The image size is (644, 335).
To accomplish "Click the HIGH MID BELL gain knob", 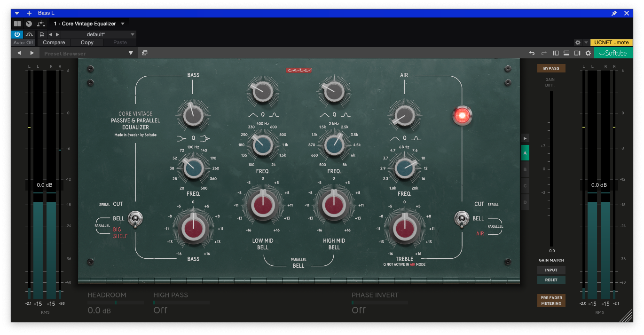I will pos(334,205).
